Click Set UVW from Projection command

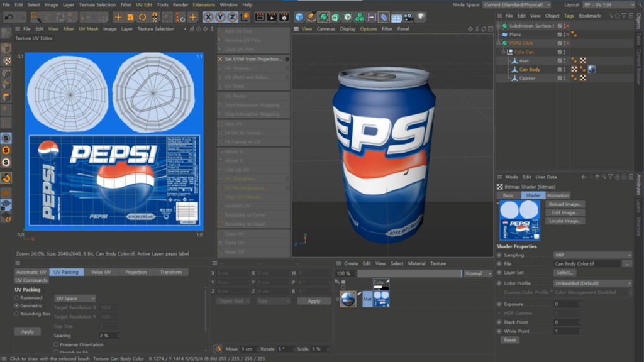coord(253,59)
